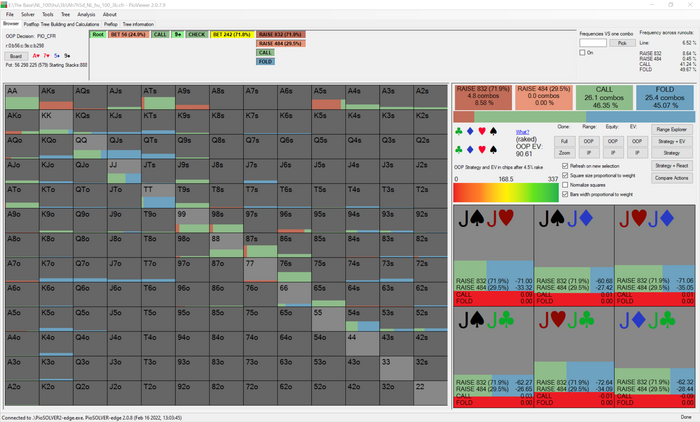Open the Analysis menu
Image resolution: width=700 pixels, height=422 pixels.
86,14
